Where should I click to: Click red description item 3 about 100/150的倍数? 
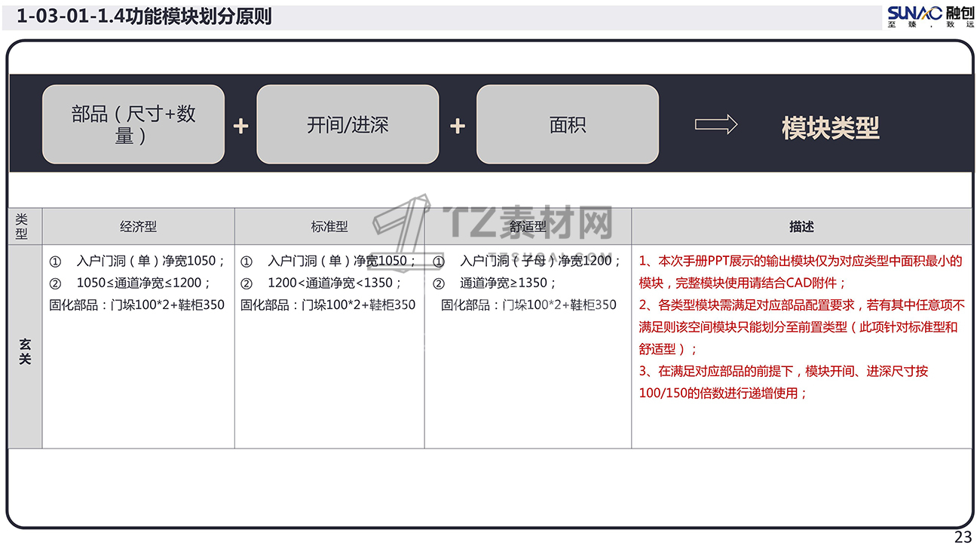pos(783,381)
